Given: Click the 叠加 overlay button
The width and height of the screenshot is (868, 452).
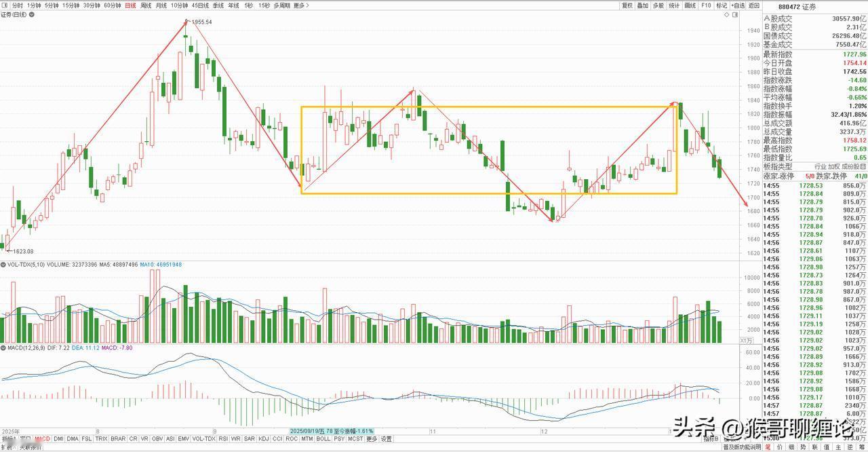Looking at the screenshot, I should click(x=643, y=5).
